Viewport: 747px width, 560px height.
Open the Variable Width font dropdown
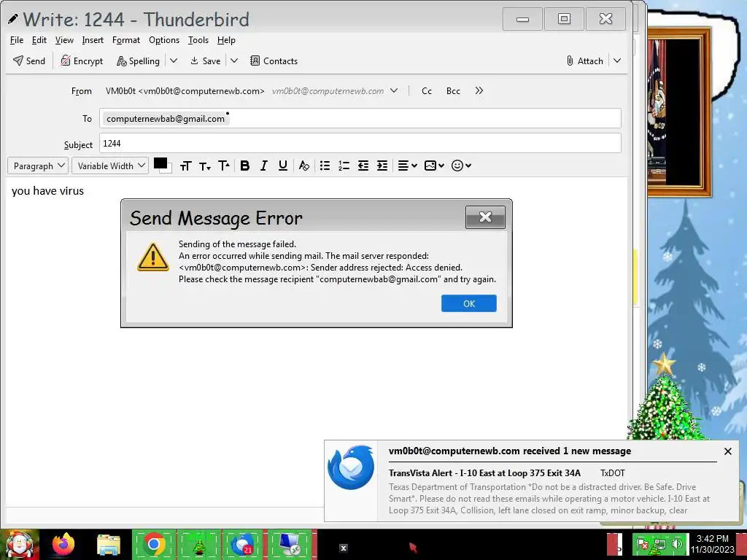click(x=110, y=166)
